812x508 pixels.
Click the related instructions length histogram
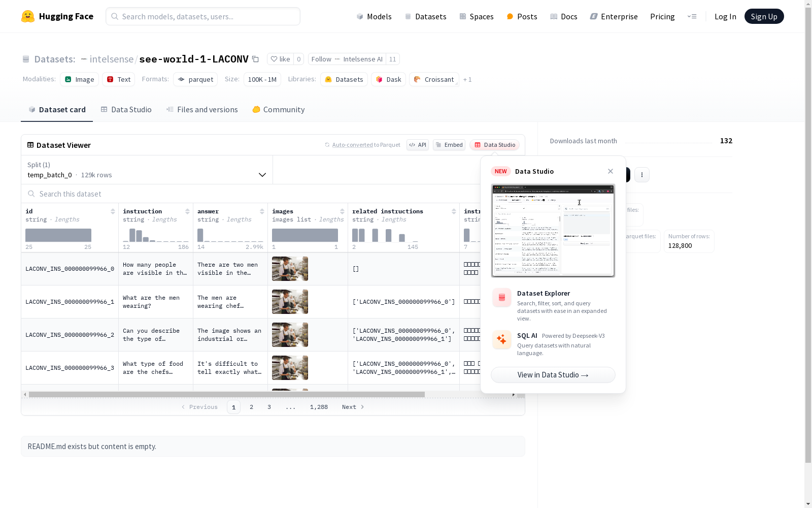pos(385,235)
